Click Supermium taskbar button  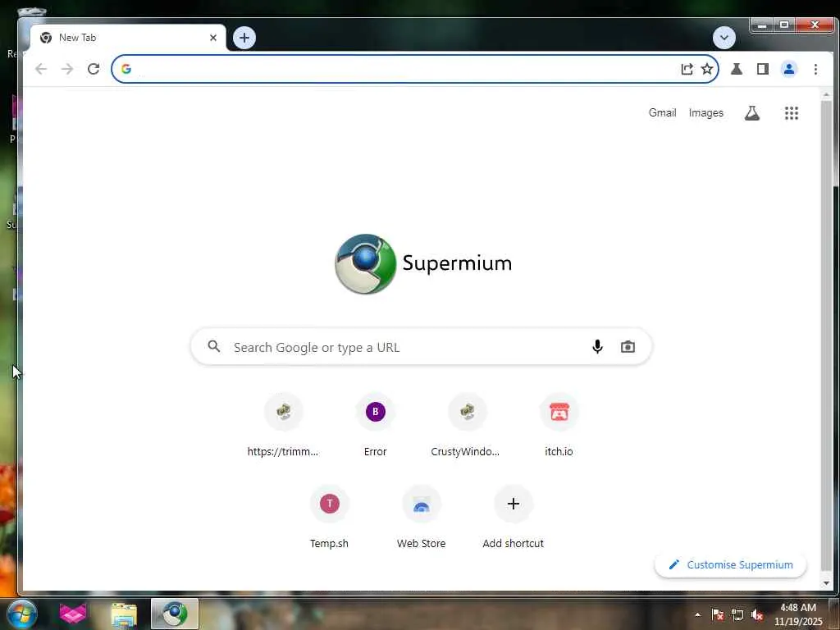point(175,614)
